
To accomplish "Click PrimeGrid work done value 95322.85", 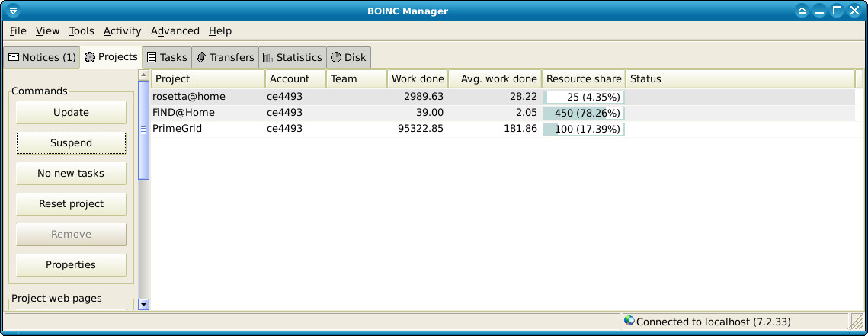I will (421, 129).
